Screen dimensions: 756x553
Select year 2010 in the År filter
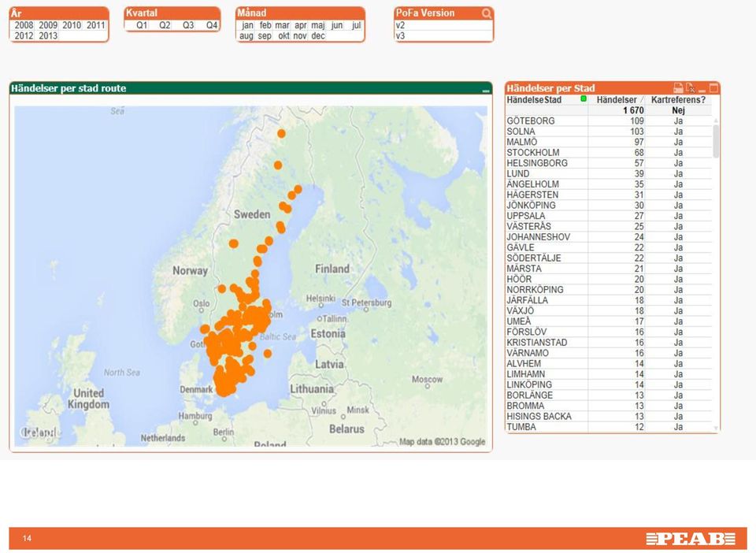pos(72,25)
